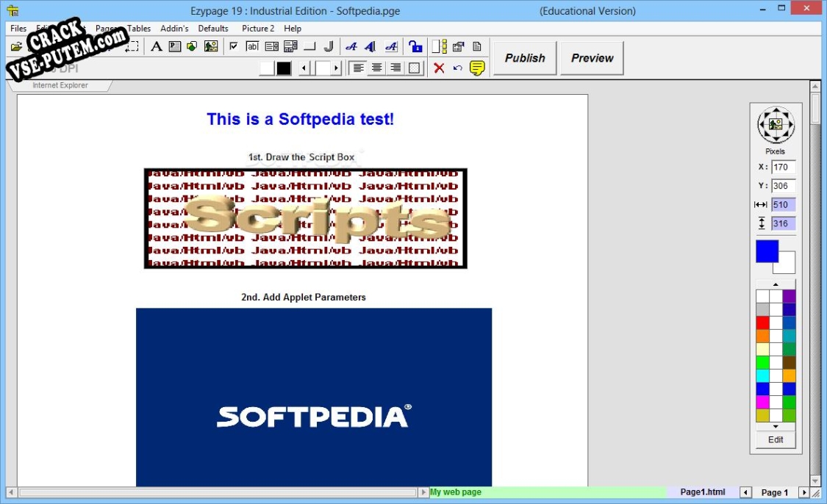Screen dimensions: 827x504
Task: Click the X position field showing 170
Action: coord(783,167)
